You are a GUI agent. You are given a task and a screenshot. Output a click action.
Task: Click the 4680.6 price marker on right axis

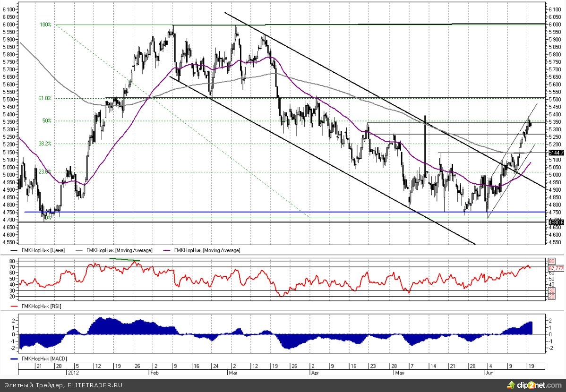[555, 222]
